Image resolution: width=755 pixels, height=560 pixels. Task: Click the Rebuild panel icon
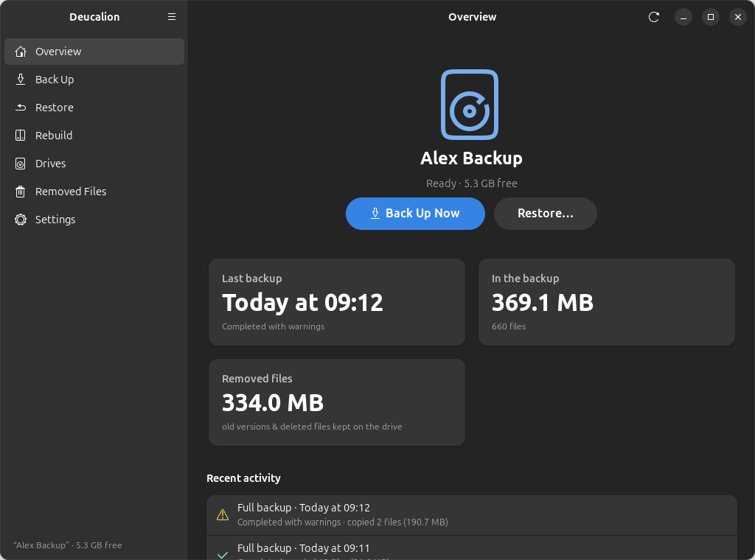click(x=20, y=135)
